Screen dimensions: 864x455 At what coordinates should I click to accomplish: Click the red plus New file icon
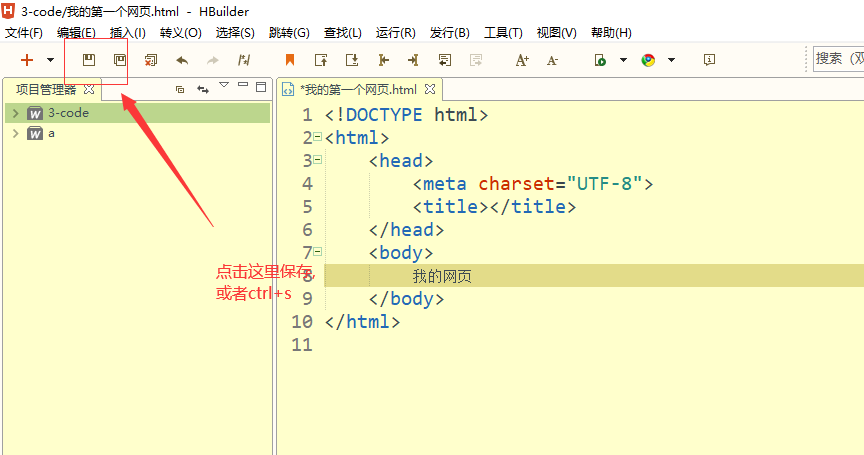pos(26,60)
